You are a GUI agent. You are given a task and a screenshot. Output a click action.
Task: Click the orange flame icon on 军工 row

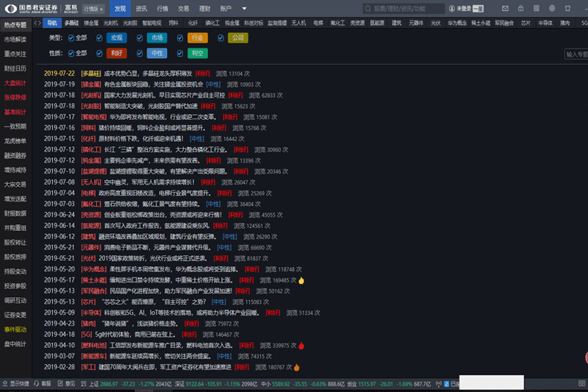[x=297, y=367]
